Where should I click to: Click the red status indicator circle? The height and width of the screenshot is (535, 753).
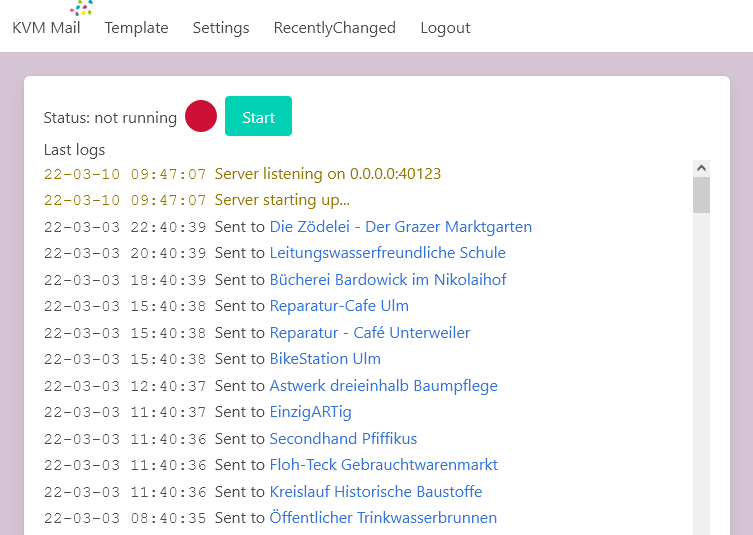[201, 116]
